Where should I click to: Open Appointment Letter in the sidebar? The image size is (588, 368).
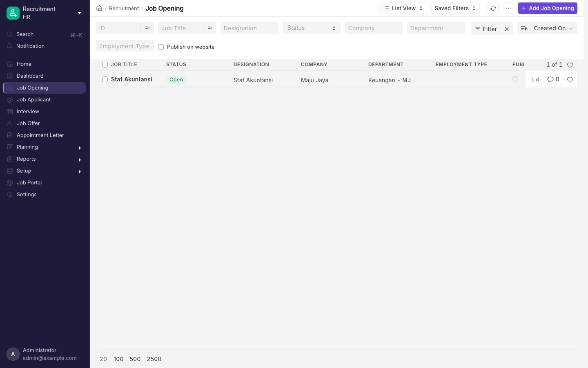(x=45, y=135)
